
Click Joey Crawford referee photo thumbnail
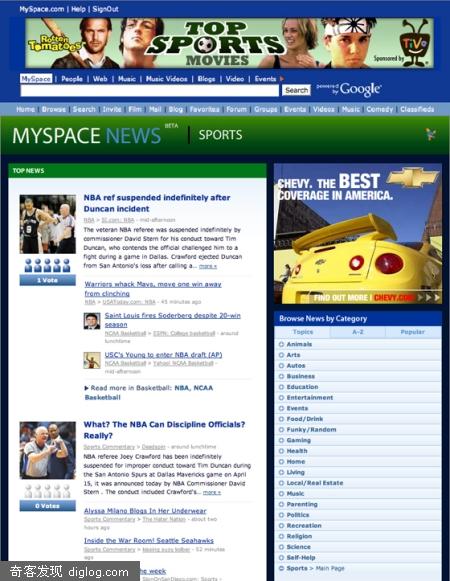click(47, 450)
